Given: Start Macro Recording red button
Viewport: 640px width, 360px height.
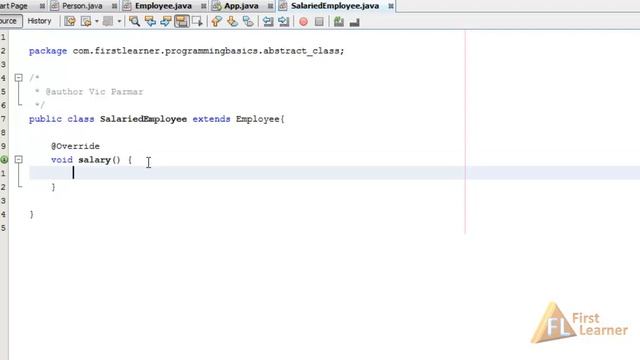Looking at the screenshot, I should click(303, 22).
